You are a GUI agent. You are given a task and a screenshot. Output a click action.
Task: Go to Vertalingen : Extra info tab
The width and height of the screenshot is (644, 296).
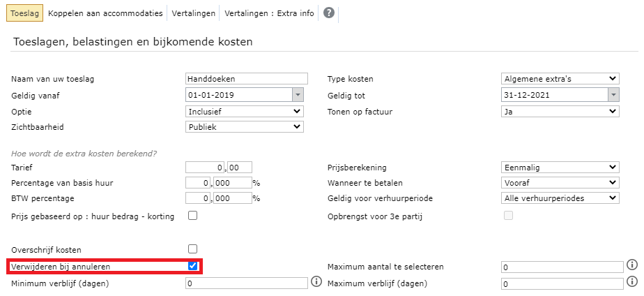(x=270, y=13)
